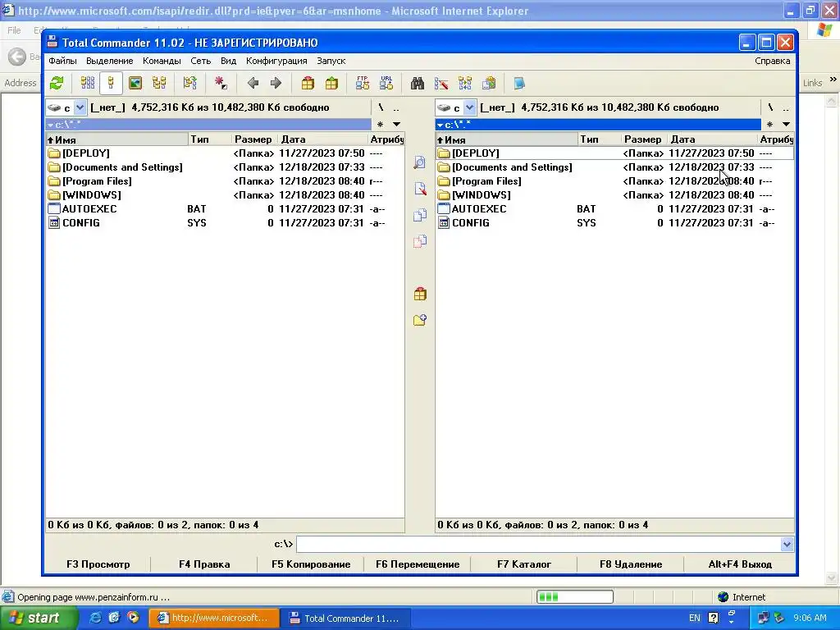Expand the left panel drive dropdown

click(x=80, y=107)
